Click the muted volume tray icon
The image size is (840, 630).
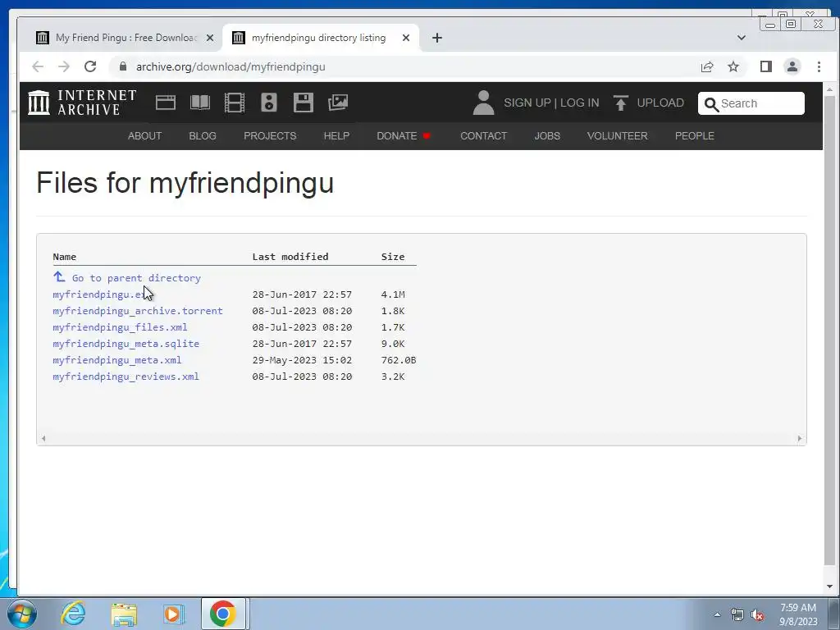[757, 615]
